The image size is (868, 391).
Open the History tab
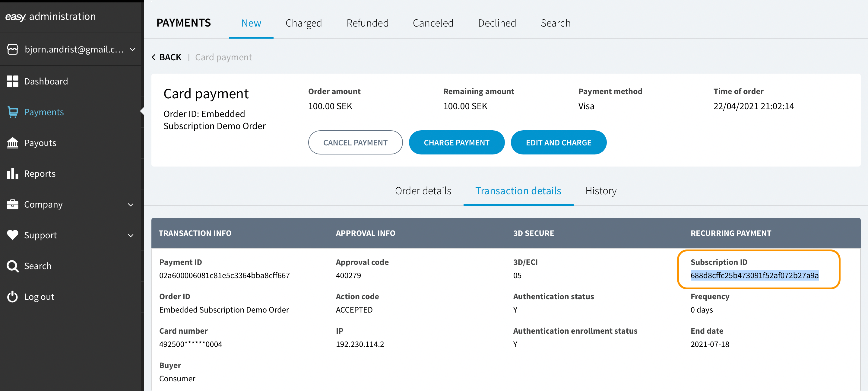click(601, 191)
